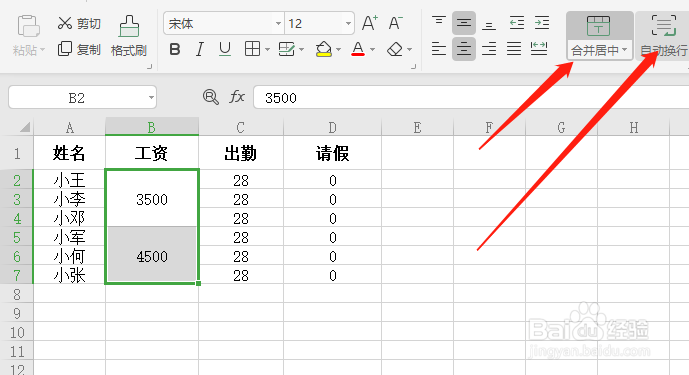Select column B header
The height and width of the screenshot is (375, 689).
[152, 127]
